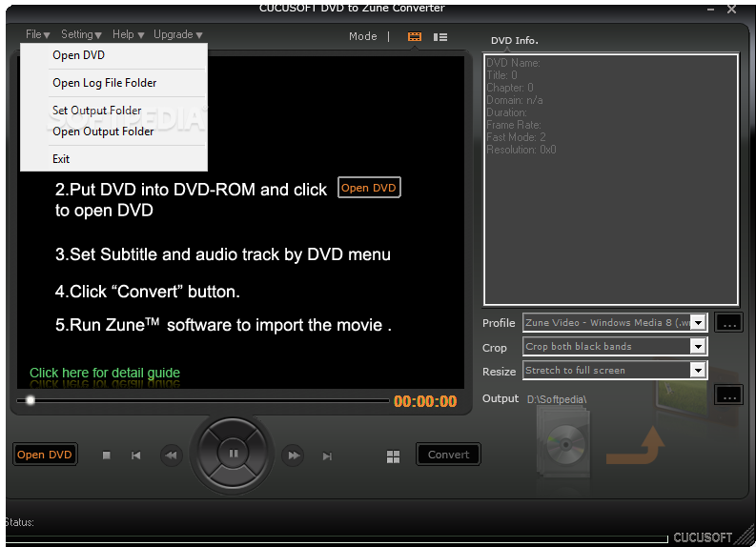Open the detail guide link
This screenshot has height=547, width=756.
tap(105, 373)
